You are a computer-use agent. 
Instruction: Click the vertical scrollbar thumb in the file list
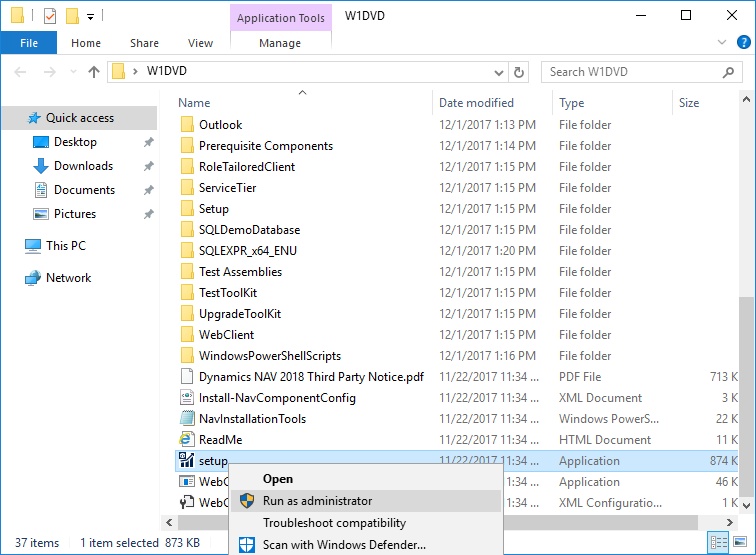coord(746,395)
